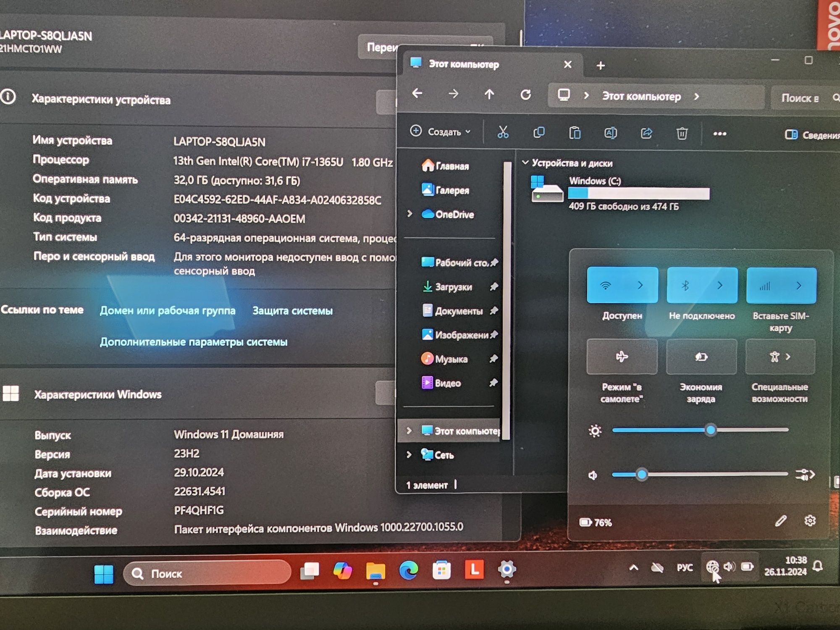Click the battery 76% indicator in panel
This screenshot has width=840, height=630.
coord(595,522)
